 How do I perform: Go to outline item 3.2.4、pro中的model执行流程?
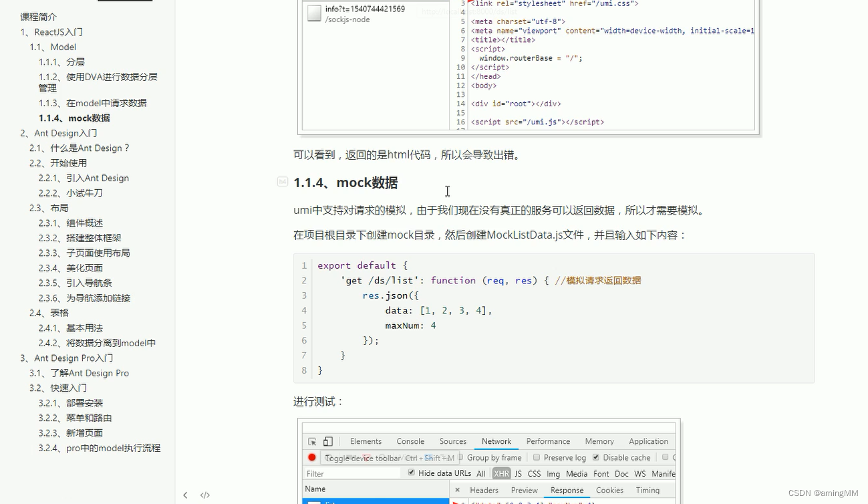pyautogui.click(x=99, y=448)
